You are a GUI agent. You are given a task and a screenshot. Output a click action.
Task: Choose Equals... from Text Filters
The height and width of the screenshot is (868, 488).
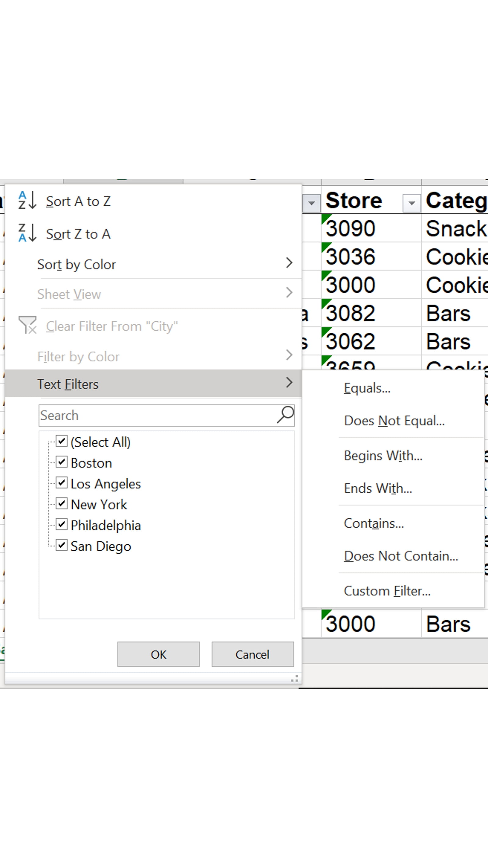pos(367,388)
